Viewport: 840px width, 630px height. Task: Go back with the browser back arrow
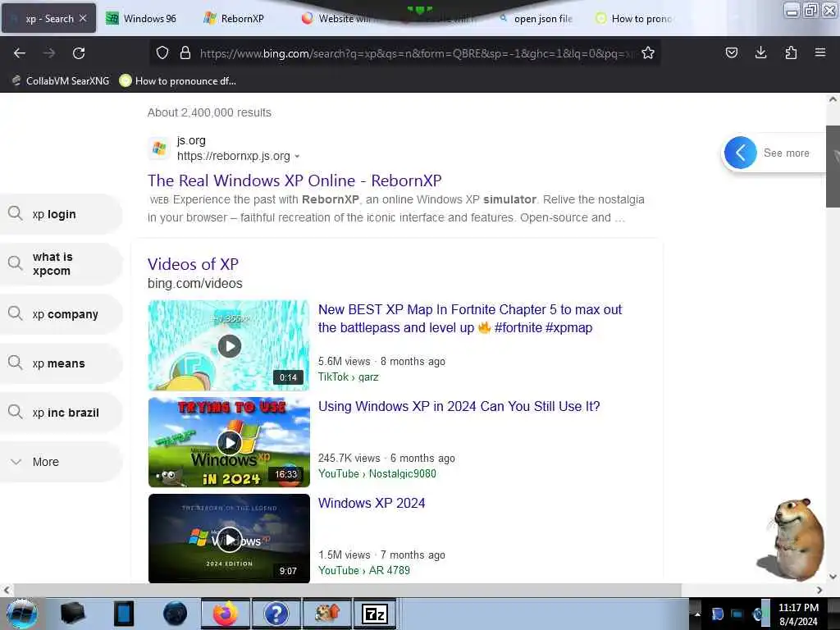[20, 53]
